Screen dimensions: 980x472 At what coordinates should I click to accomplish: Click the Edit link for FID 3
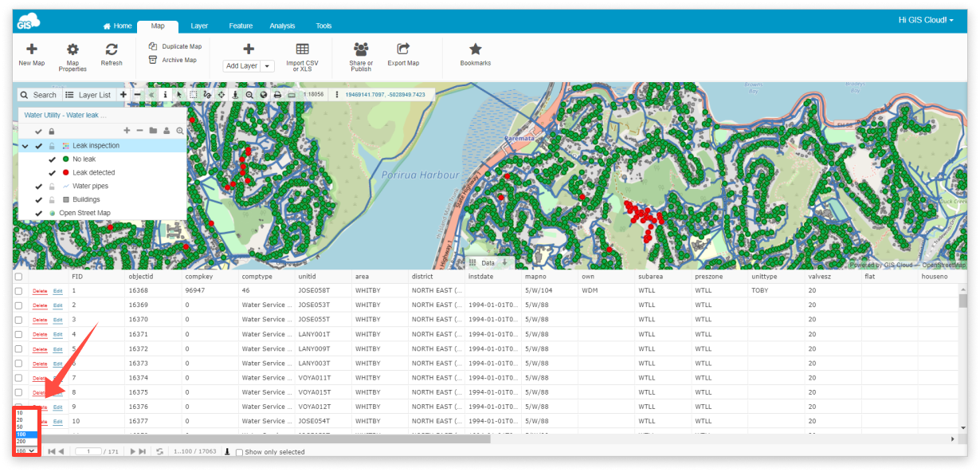57,319
